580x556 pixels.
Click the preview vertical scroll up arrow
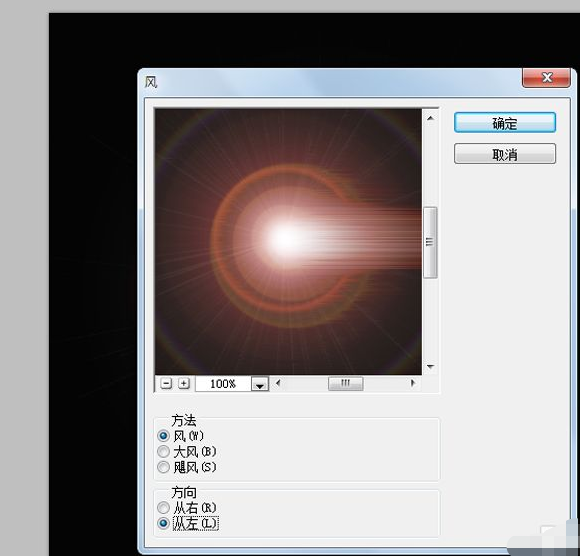(x=430, y=118)
